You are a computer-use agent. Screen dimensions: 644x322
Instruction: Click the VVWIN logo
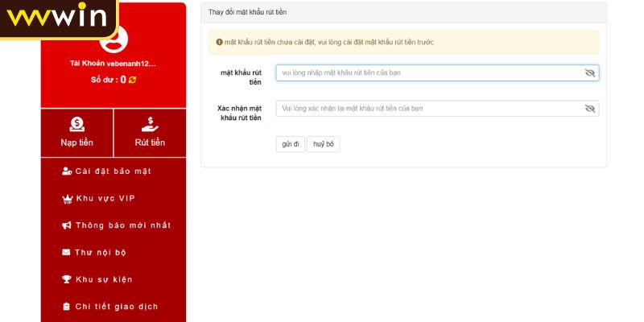click(58, 18)
